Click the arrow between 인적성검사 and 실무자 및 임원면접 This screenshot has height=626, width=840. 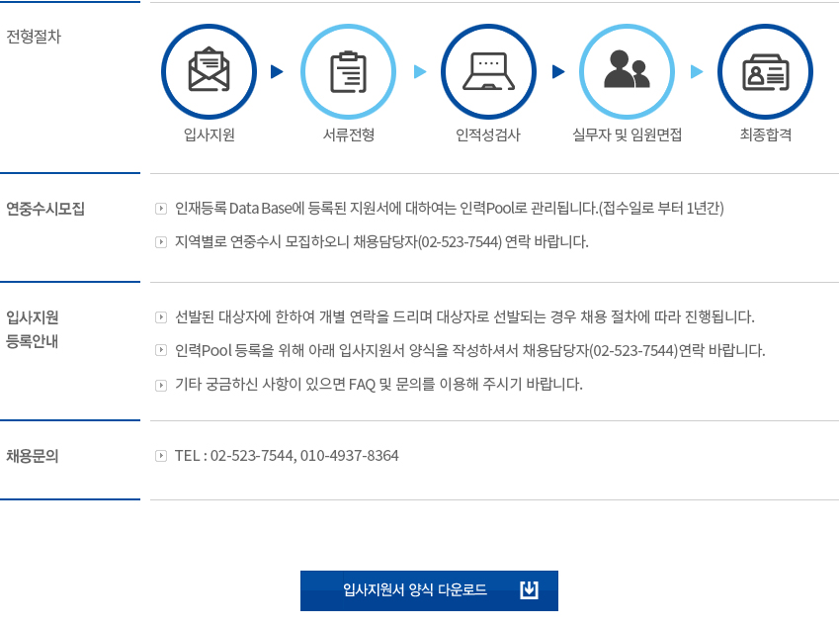tap(558, 71)
